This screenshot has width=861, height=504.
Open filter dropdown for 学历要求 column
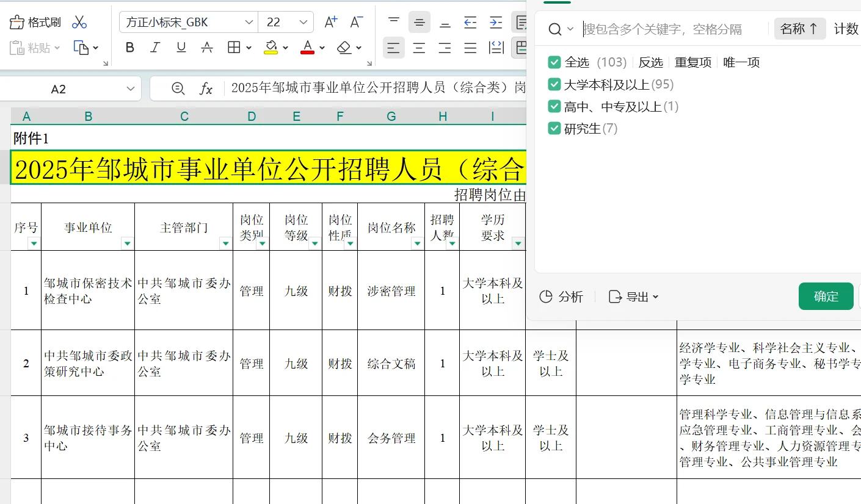pos(518,243)
